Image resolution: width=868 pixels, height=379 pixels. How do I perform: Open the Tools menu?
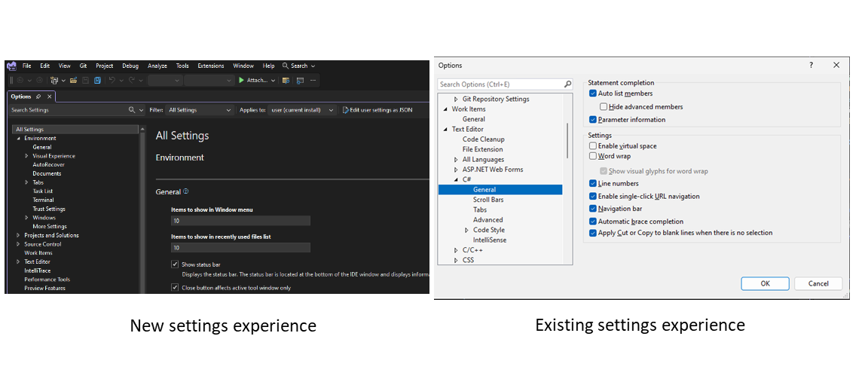click(182, 66)
